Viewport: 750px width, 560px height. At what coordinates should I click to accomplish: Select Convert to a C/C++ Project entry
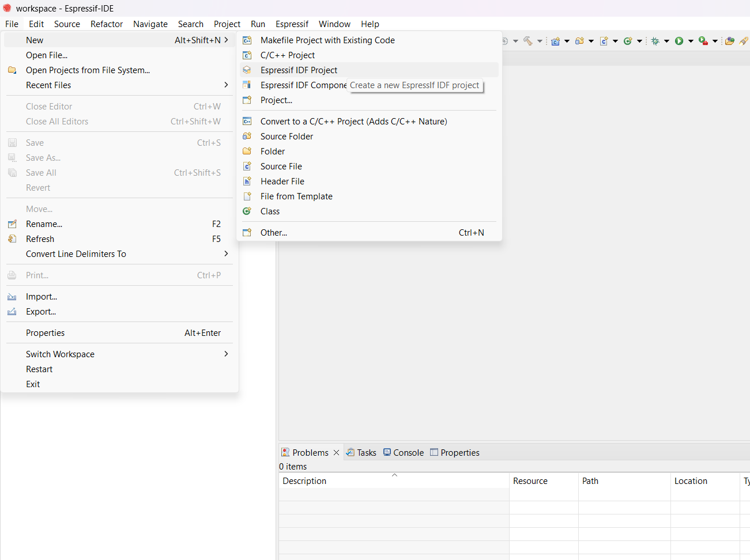tap(369, 122)
